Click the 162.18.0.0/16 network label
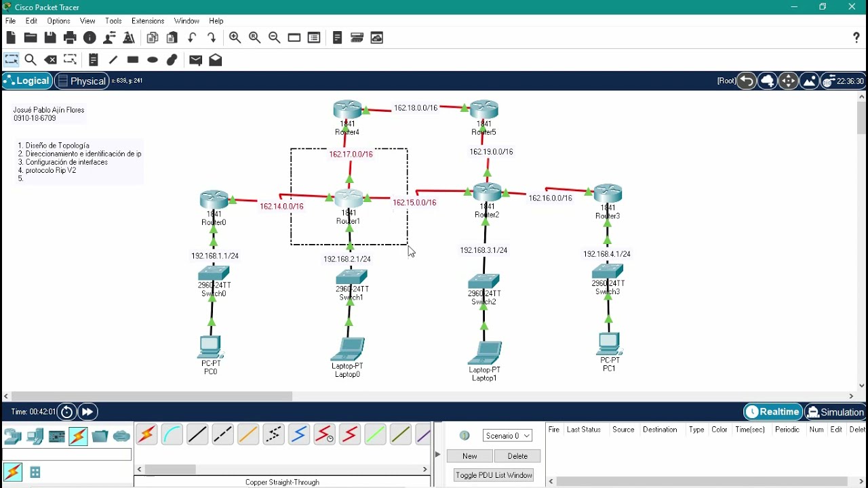 416,108
